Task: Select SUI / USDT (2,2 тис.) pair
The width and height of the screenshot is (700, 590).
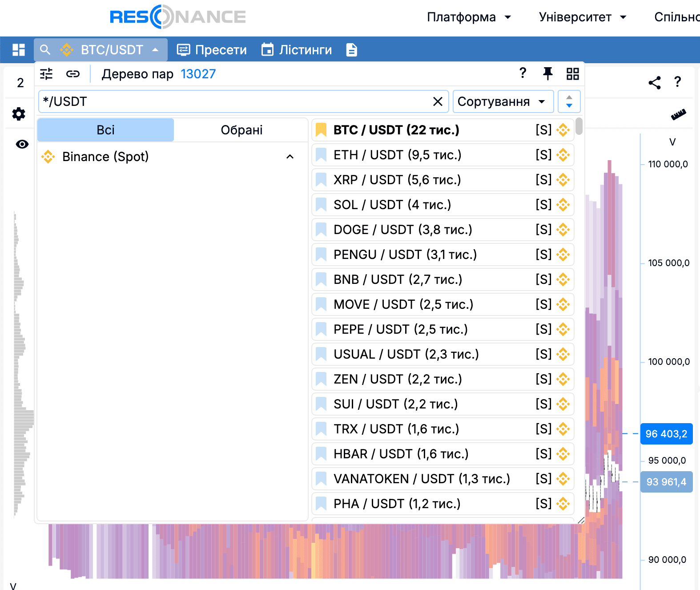Action: pyautogui.click(x=443, y=404)
